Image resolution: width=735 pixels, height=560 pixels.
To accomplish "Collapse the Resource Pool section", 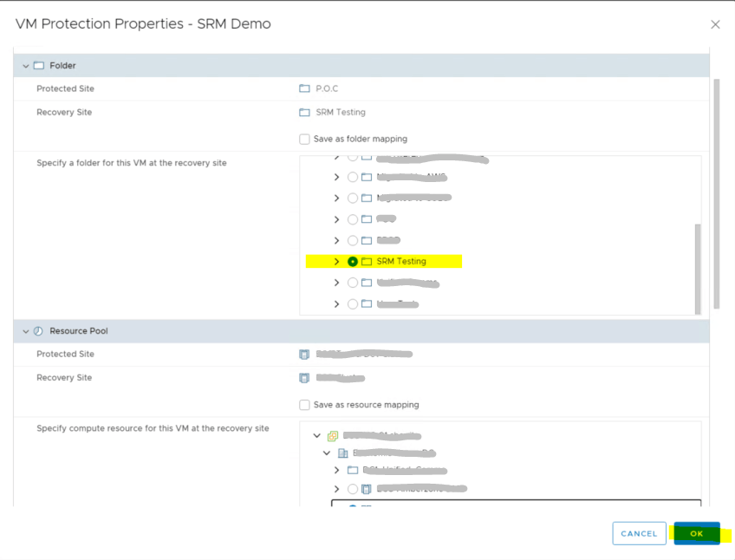I will pyautogui.click(x=26, y=331).
